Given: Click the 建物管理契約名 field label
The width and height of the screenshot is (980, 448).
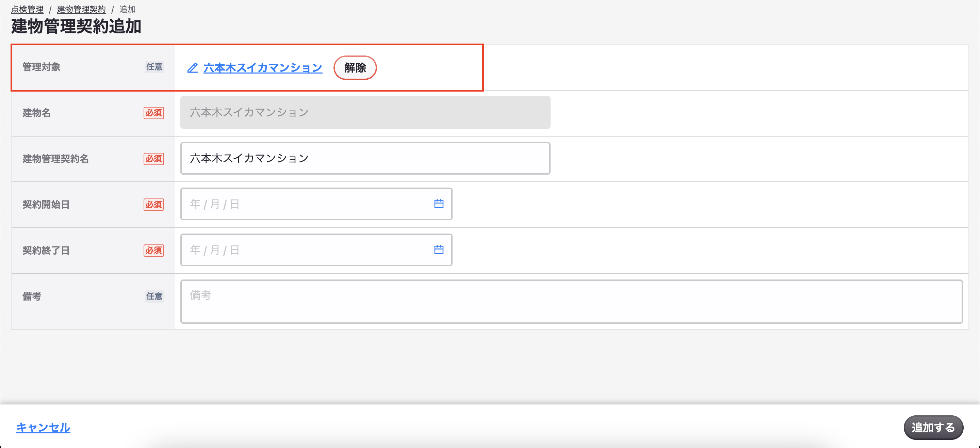Looking at the screenshot, I should pos(55,159).
